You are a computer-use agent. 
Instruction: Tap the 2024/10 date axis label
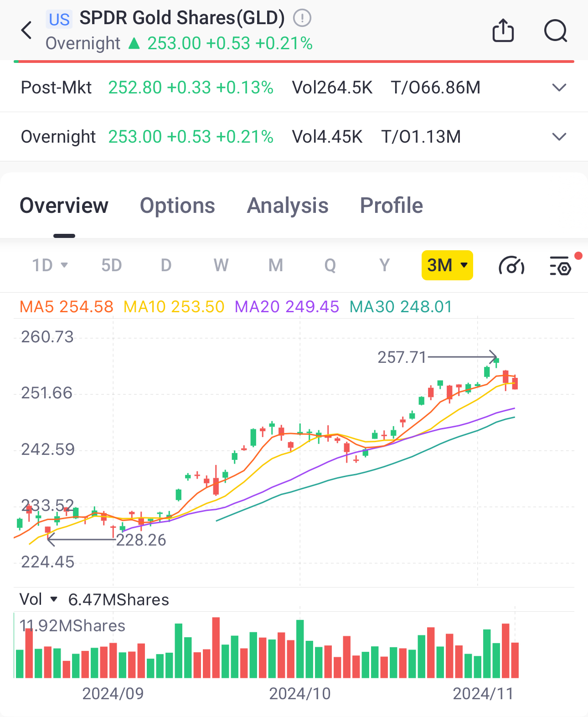coord(300,694)
